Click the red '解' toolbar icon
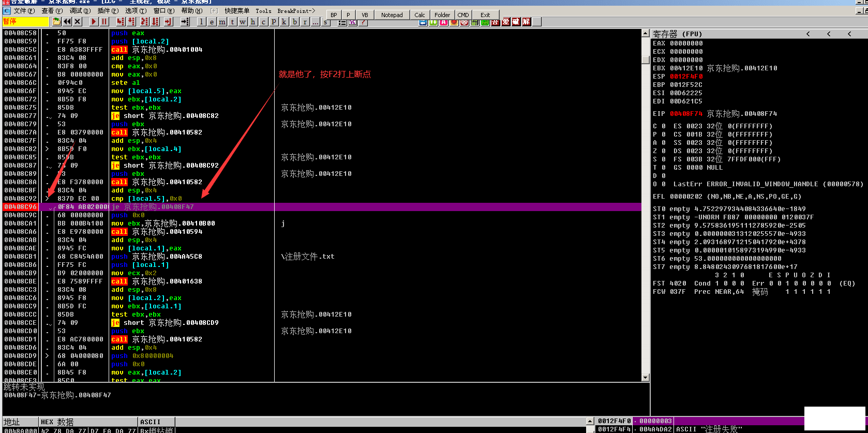 click(526, 22)
